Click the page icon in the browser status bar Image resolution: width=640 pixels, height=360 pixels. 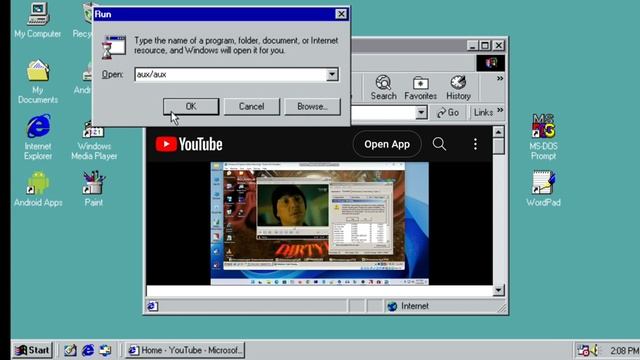152,306
